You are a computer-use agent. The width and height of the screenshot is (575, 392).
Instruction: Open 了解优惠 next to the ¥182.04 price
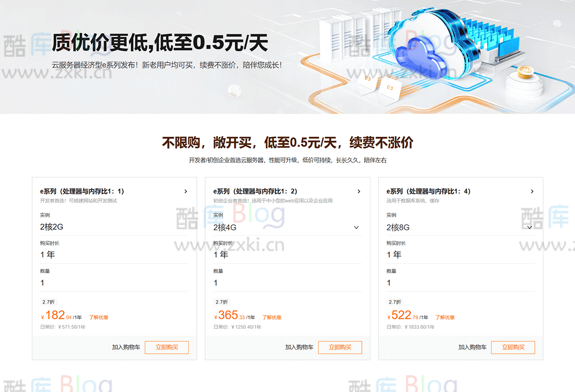(x=98, y=317)
